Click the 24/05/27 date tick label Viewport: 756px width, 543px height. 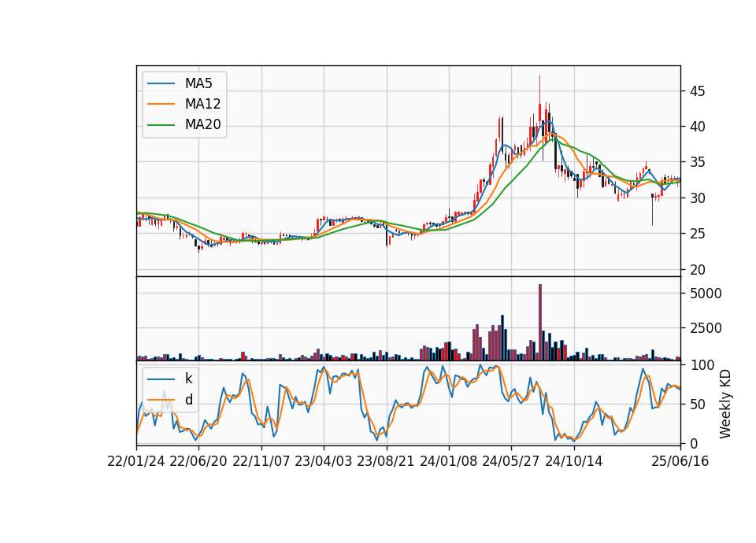511,461
